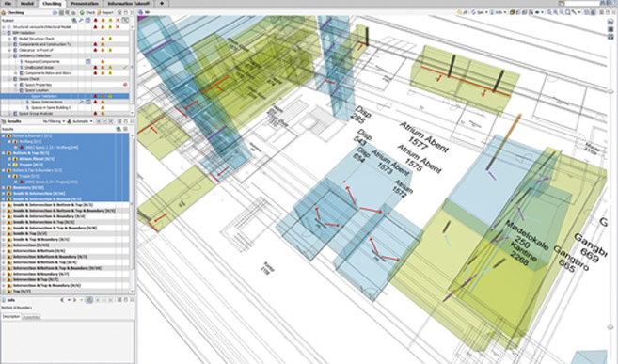Click the Results panel vertical scrollbar

[132, 213]
